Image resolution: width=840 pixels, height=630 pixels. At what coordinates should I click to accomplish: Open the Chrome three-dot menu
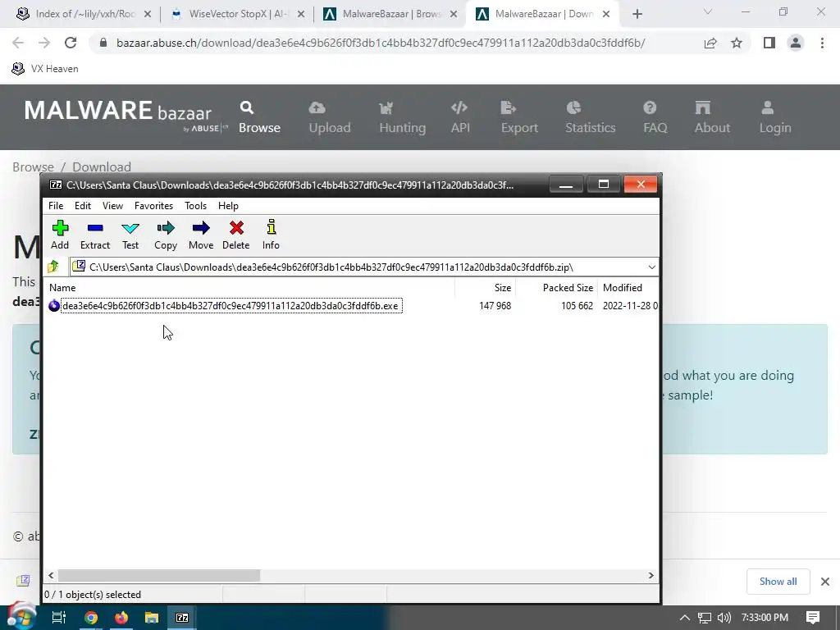click(822, 43)
